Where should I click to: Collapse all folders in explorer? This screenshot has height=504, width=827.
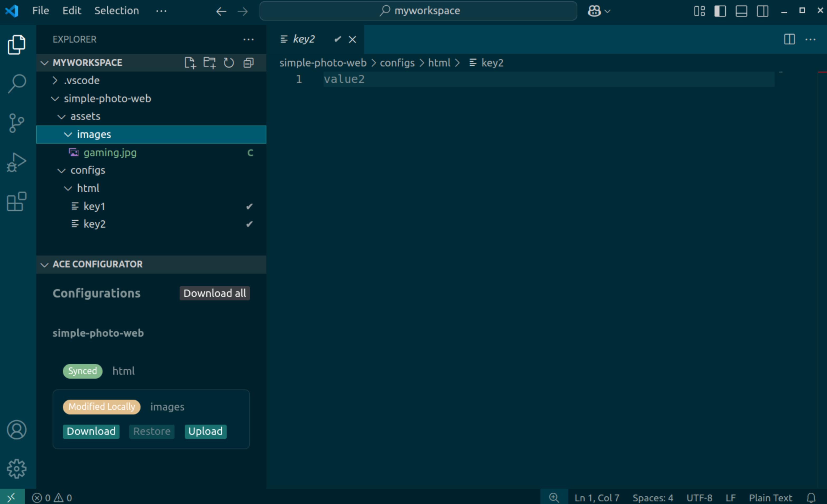(x=248, y=63)
